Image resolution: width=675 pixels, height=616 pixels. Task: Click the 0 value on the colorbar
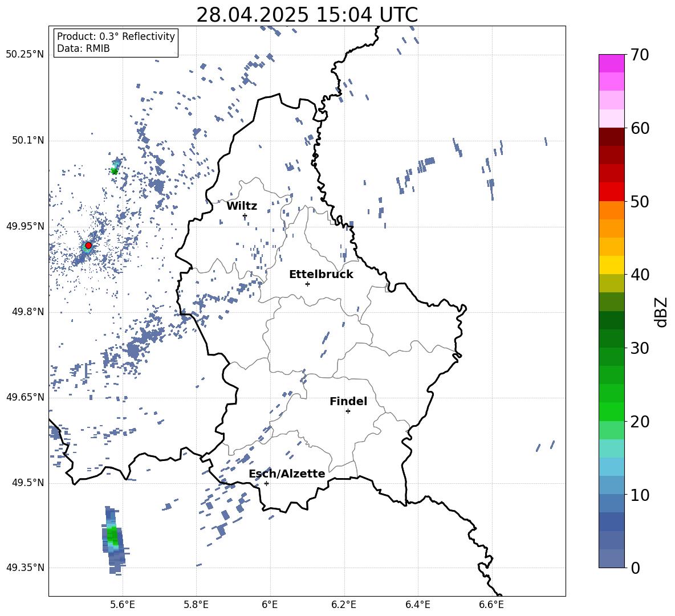(635, 568)
